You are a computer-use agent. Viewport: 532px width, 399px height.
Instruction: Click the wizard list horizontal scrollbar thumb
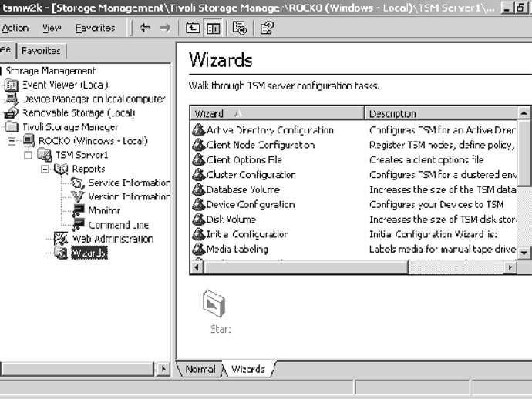(x=305, y=267)
